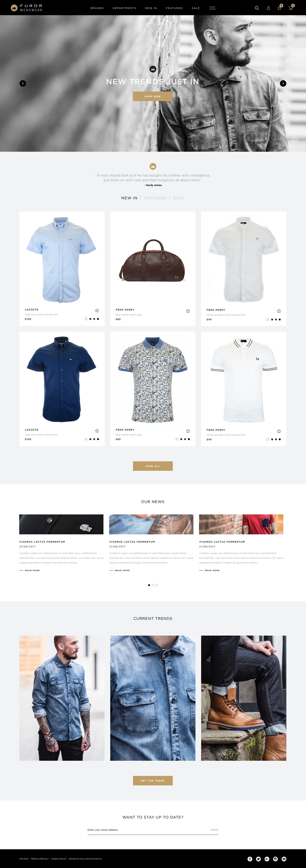Go to previous hero slide arrow

[x=23, y=83]
